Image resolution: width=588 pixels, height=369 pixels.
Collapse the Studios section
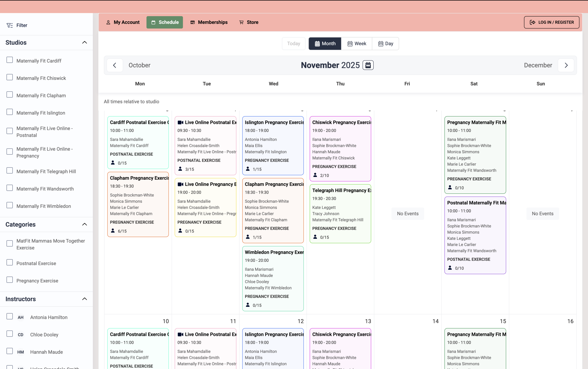85,42
